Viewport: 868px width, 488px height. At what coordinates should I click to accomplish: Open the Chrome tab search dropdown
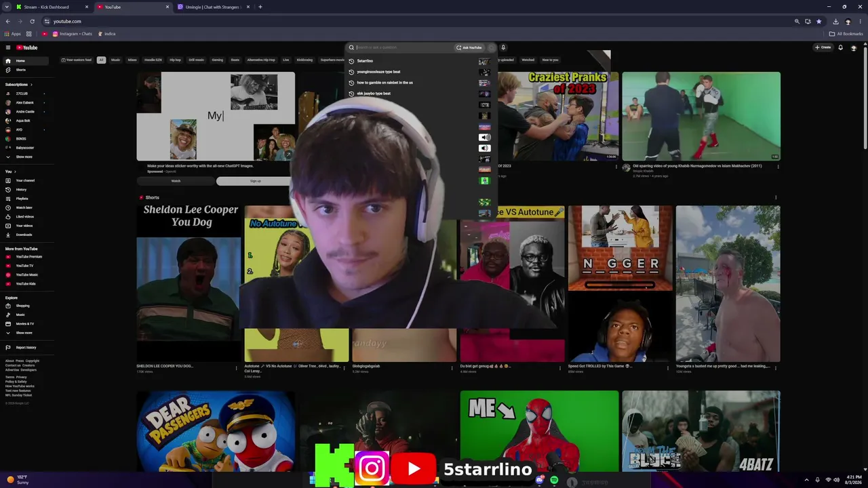coord(8,7)
